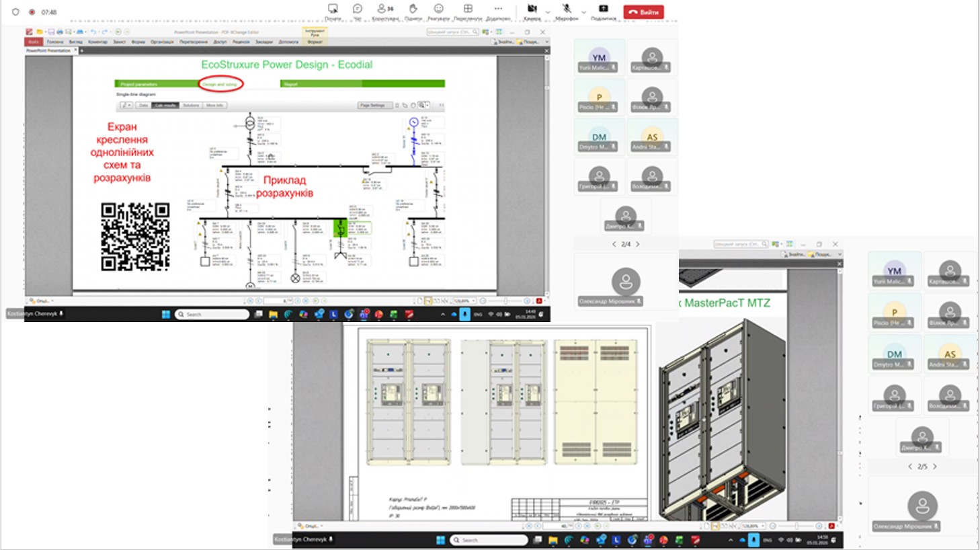Open the Teams chat panel
This screenshot has height=550, width=980.
coord(358,9)
